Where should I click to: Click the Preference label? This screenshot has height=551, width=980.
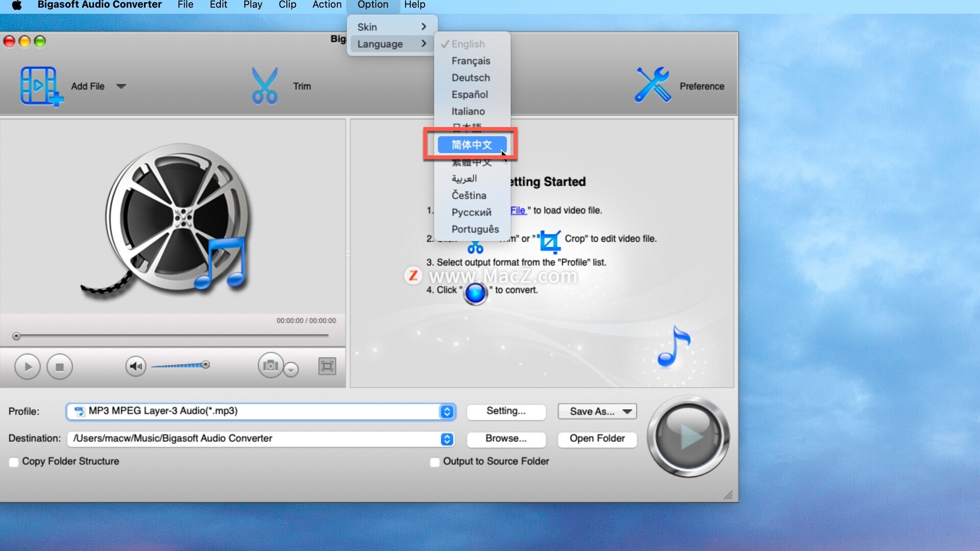click(x=701, y=86)
